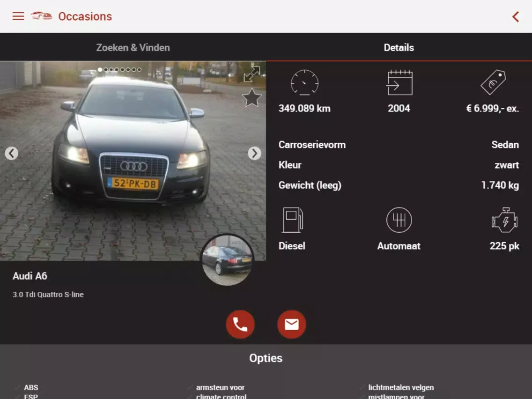Click the € 6.999,- ex. price
This screenshot has height=399, width=532.
(x=493, y=108)
